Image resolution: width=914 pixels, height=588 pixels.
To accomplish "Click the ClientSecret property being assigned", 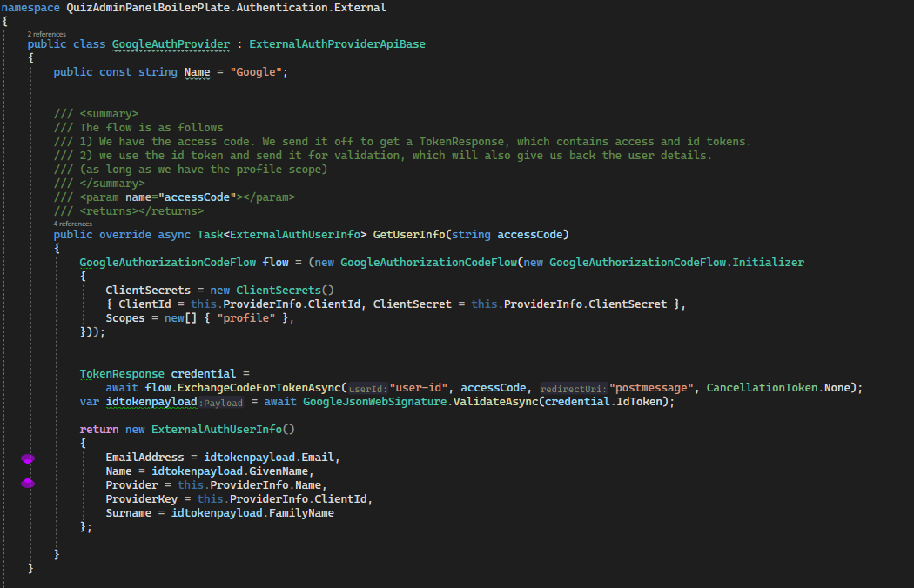I will point(412,304).
